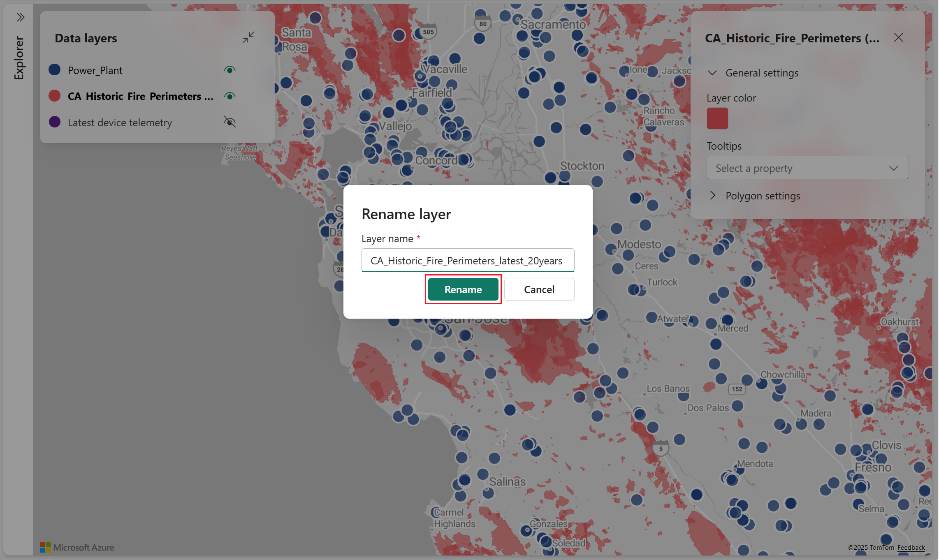The image size is (939, 560).
Task: Hide the CA_Historic_Fire_Perimeters layer
Action: pos(230,96)
